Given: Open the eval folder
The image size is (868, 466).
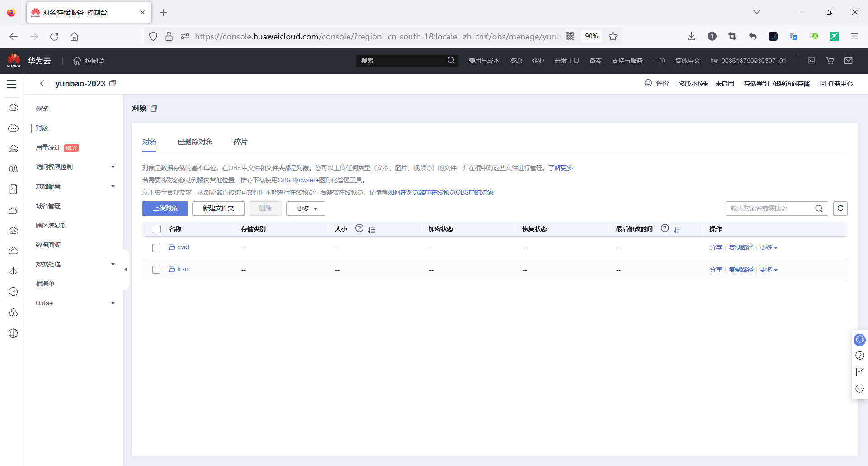Looking at the screenshot, I should click(183, 247).
